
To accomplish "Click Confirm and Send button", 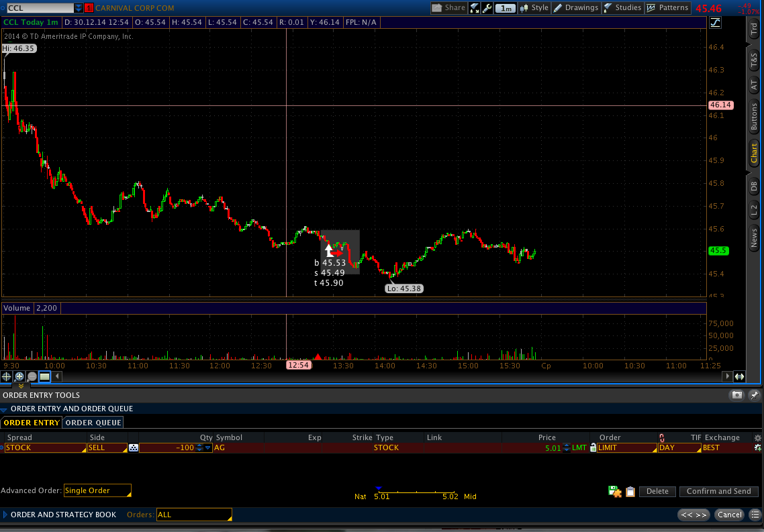I will 719,492.
